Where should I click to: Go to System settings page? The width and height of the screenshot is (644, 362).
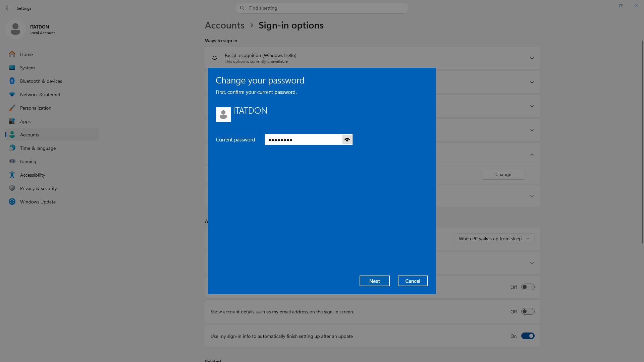click(27, 68)
